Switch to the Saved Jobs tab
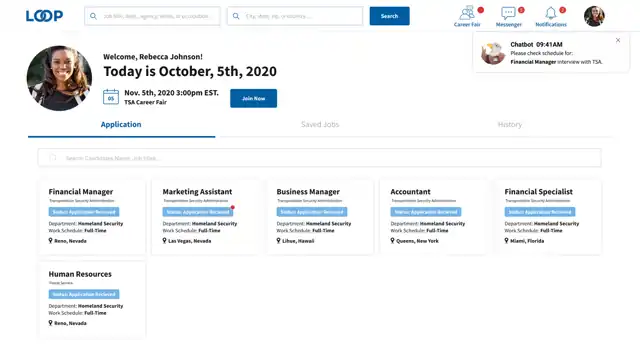Screen dimensions: 640x360 (x=320, y=124)
